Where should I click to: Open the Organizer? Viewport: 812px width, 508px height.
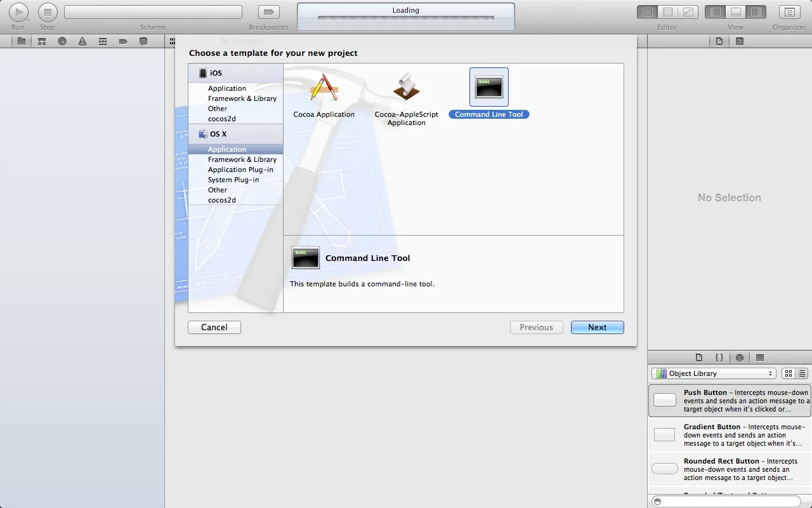[x=789, y=11]
